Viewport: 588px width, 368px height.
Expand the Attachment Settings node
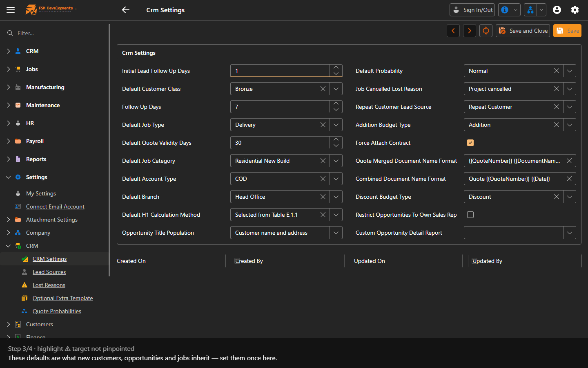pyautogui.click(x=9, y=220)
